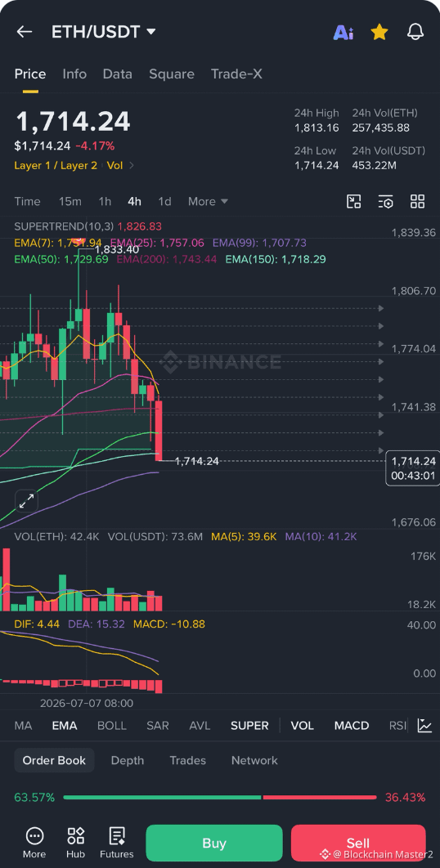Open the Vol tag link
This screenshot has width=440, height=868.
pyautogui.click(x=114, y=165)
